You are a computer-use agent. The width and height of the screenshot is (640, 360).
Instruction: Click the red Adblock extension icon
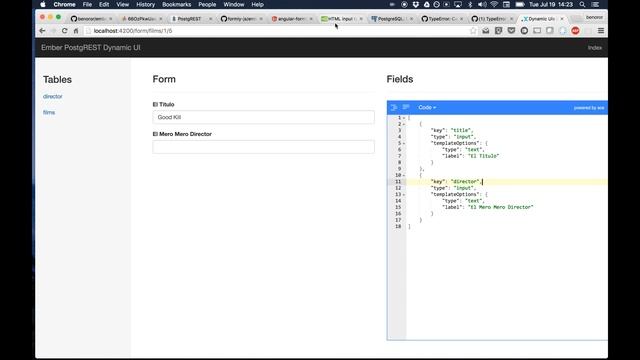(576, 31)
